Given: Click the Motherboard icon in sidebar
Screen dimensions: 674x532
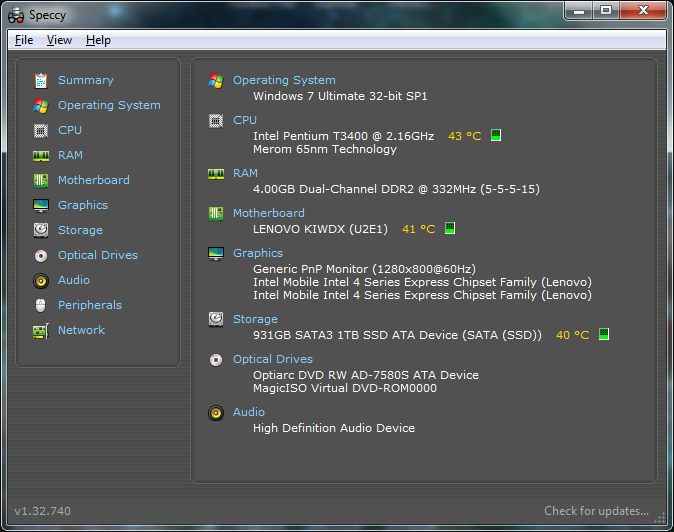Looking at the screenshot, I should [41, 180].
